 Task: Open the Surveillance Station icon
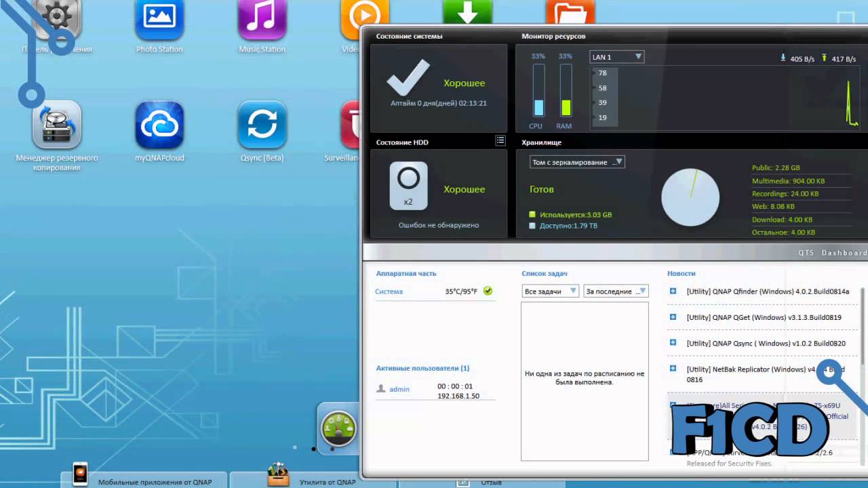350,125
